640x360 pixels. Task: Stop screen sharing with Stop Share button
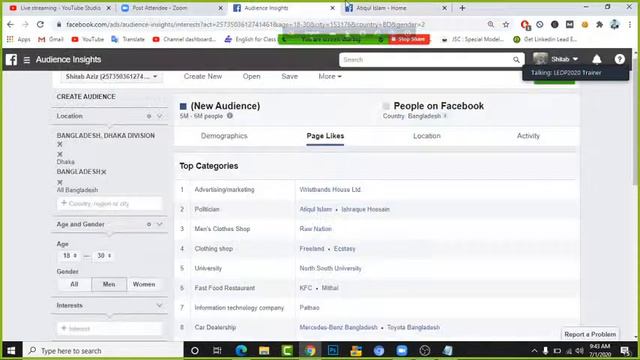(409, 39)
